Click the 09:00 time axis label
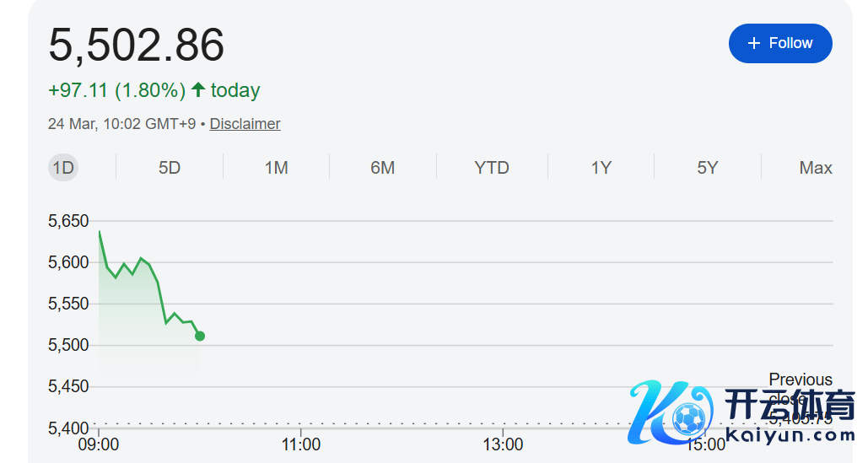Viewport: 868px width, 463px height. (99, 444)
